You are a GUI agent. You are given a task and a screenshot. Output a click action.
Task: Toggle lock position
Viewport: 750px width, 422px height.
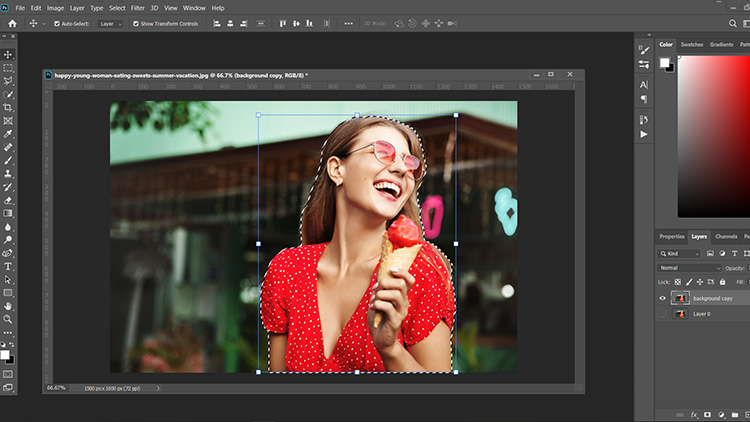tap(700, 282)
